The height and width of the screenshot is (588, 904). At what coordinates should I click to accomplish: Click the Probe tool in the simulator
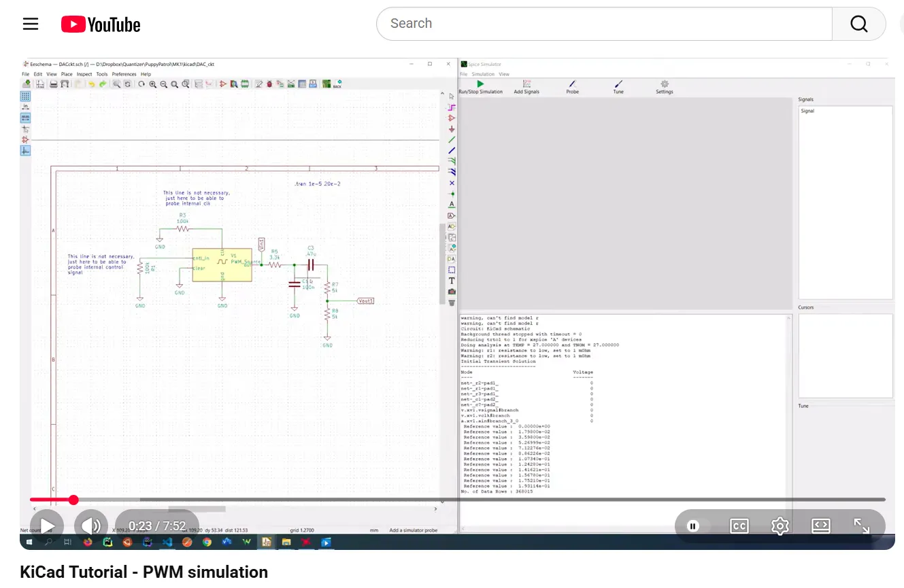pyautogui.click(x=573, y=87)
